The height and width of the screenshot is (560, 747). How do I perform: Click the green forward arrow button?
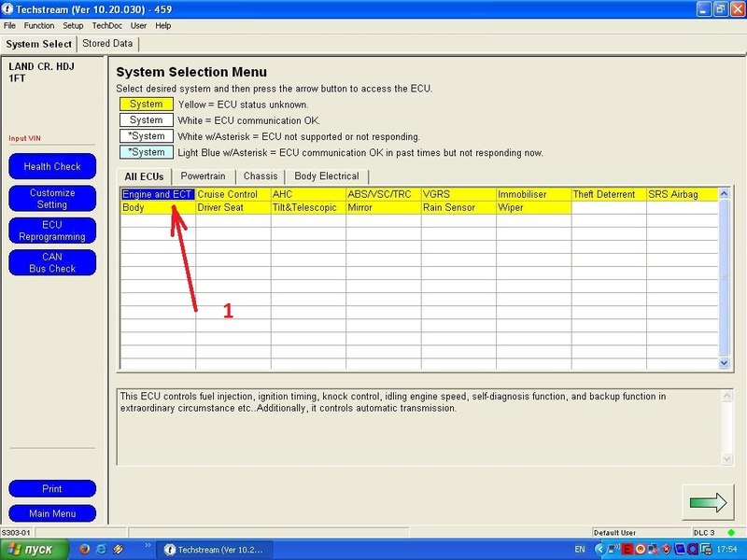click(708, 502)
